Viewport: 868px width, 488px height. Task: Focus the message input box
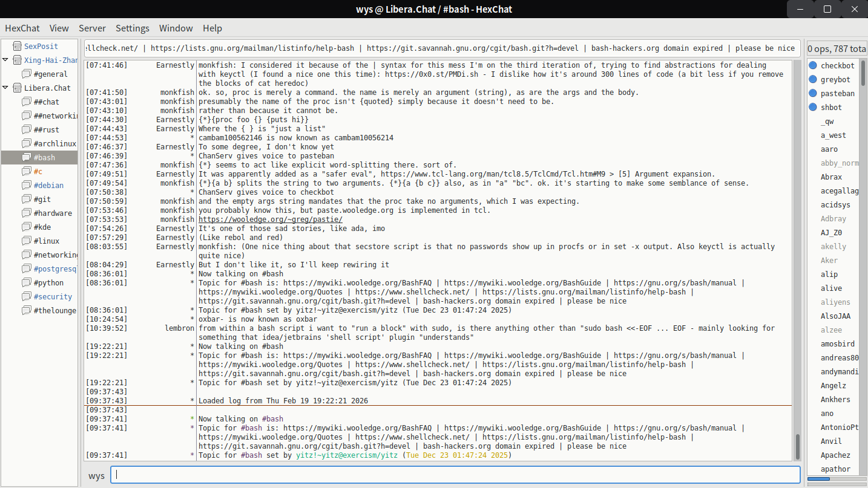click(x=455, y=475)
